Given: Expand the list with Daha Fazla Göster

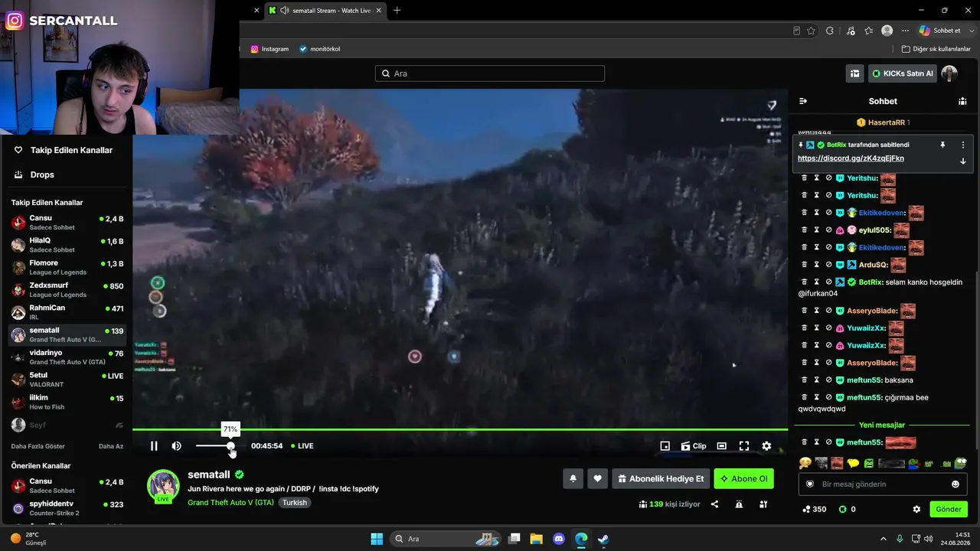Looking at the screenshot, I should coord(38,446).
